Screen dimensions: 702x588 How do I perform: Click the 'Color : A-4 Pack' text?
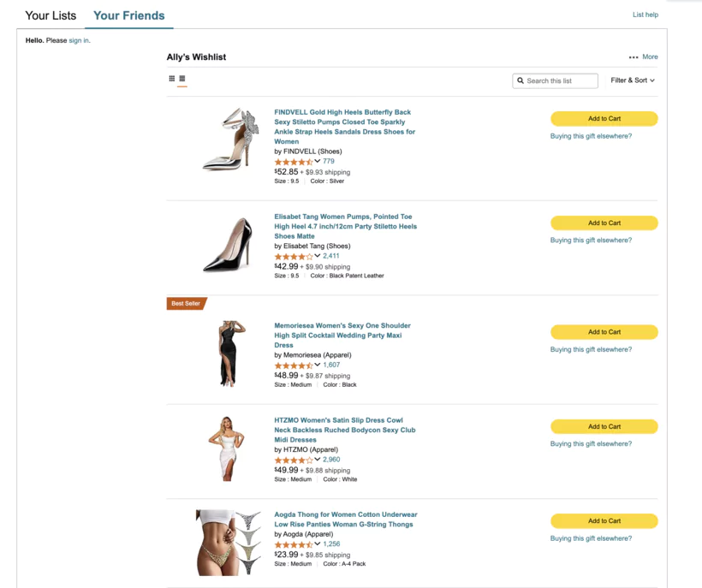(x=344, y=564)
